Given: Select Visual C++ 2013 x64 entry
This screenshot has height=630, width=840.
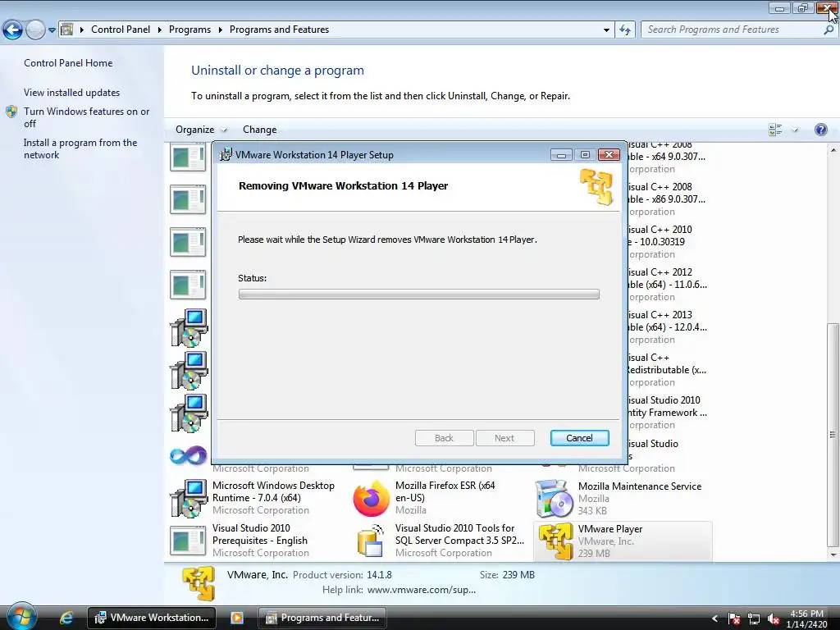Looking at the screenshot, I should [668, 326].
